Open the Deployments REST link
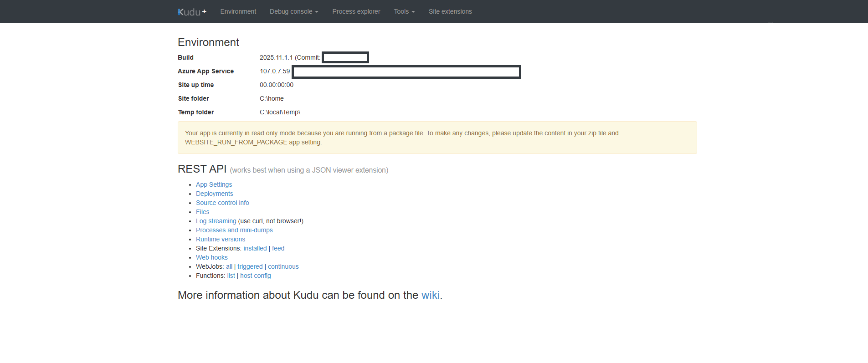The width and height of the screenshot is (868, 363). (214, 194)
